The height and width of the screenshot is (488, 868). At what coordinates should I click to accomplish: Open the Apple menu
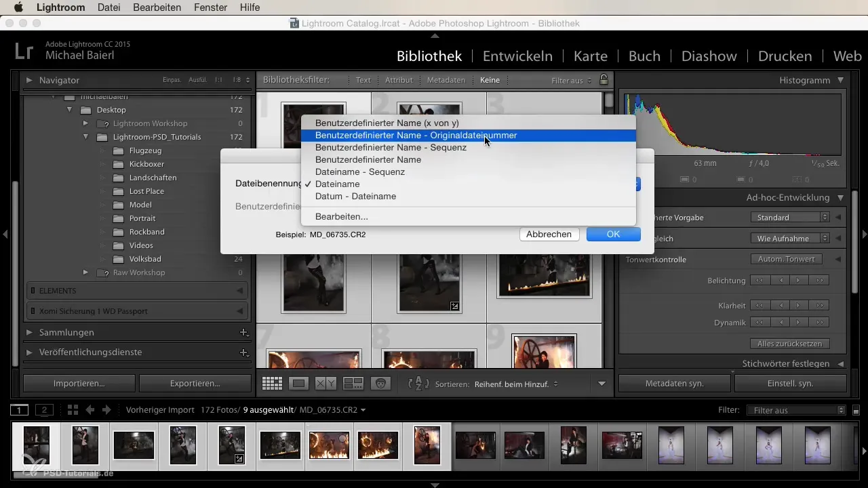18,7
